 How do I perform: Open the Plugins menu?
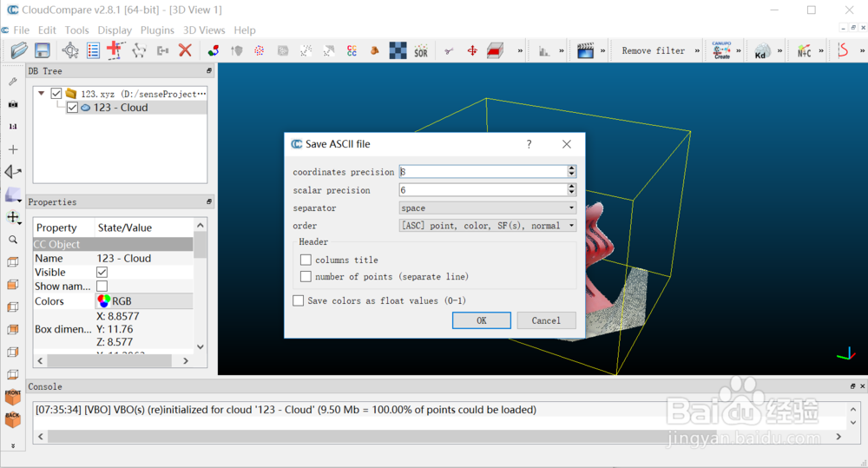click(157, 30)
